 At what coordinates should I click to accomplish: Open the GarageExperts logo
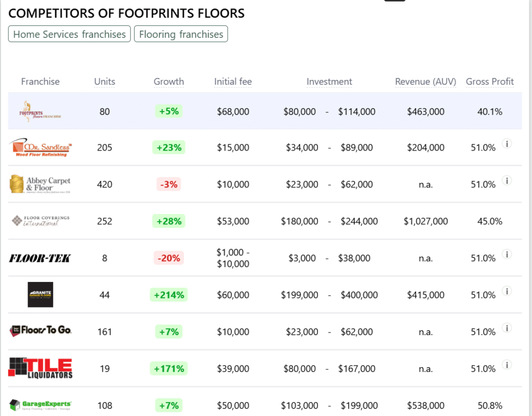pyautogui.click(x=40, y=405)
